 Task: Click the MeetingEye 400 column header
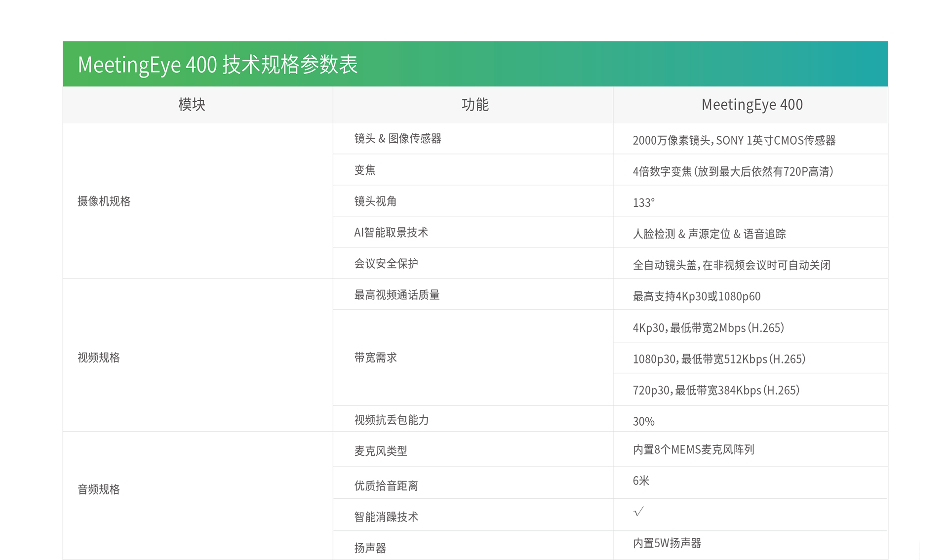[751, 105]
